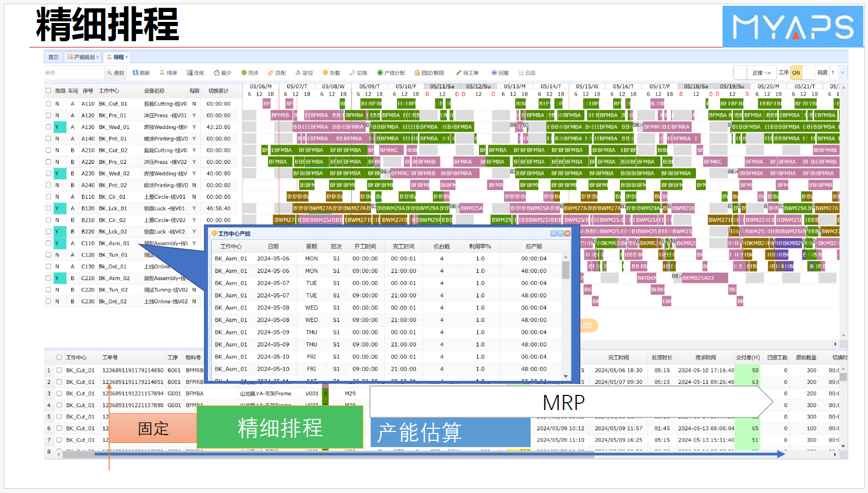This screenshot has width=868, height=493.
Task: Click the 刷新 (refresh) toolbar icon
Action: [x=141, y=73]
